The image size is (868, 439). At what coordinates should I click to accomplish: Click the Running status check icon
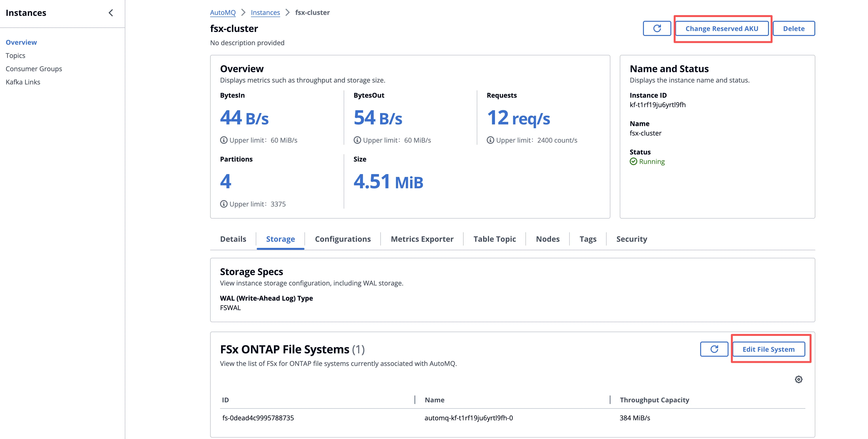click(x=633, y=162)
